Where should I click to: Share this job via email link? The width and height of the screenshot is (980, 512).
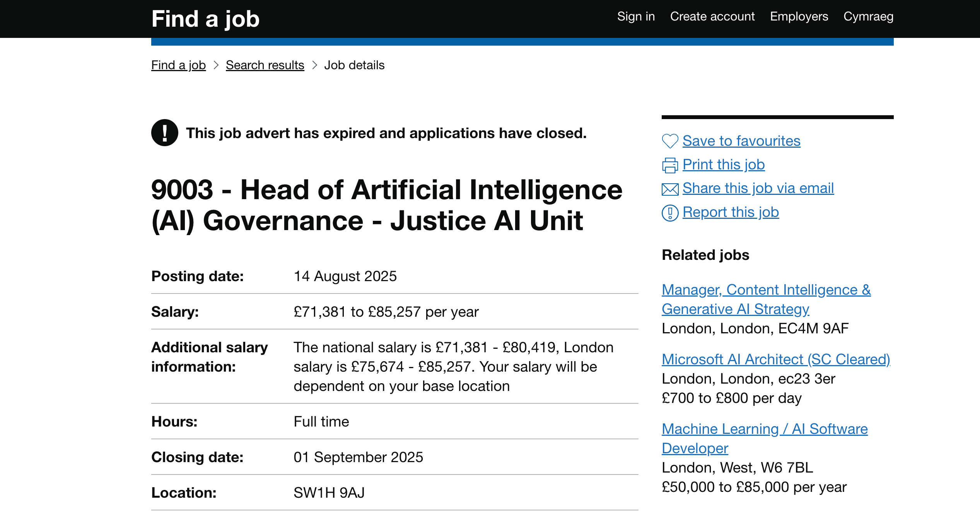click(758, 188)
